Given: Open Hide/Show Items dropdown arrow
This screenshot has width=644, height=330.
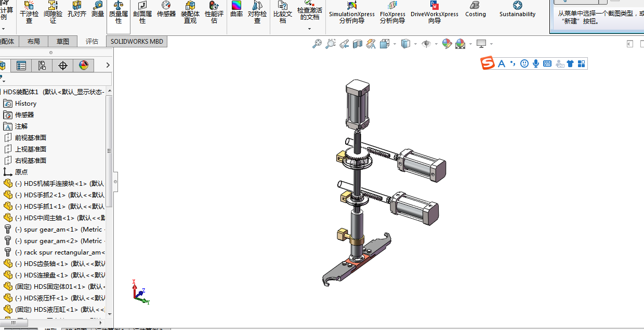Looking at the screenshot, I should (436, 44).
